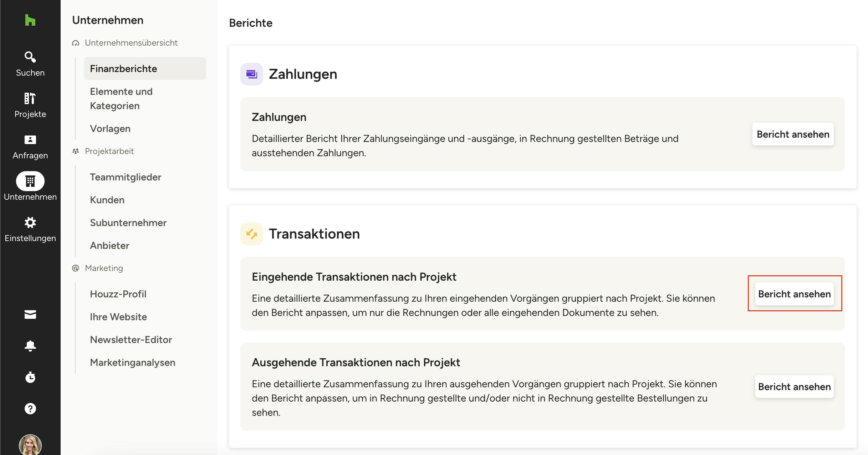Open time tracker stopwatch icon
The image size is (868, 455).
[30, 377]
